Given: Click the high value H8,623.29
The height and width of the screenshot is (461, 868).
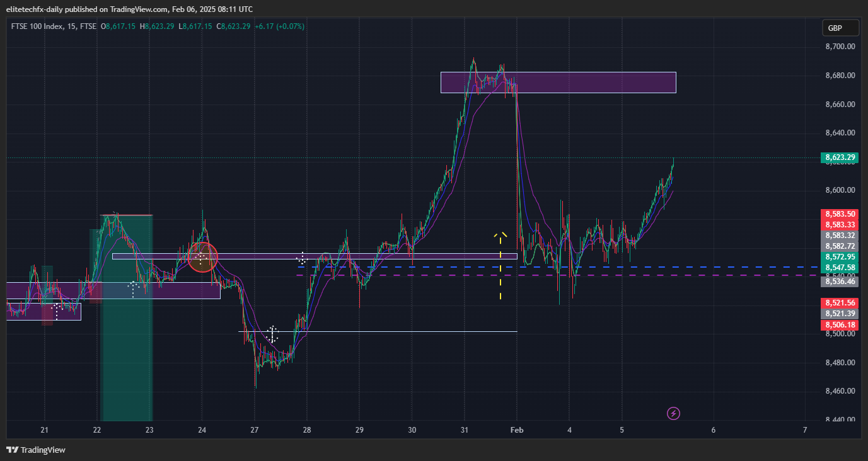Looking at the screenshot, I should 158,26.
